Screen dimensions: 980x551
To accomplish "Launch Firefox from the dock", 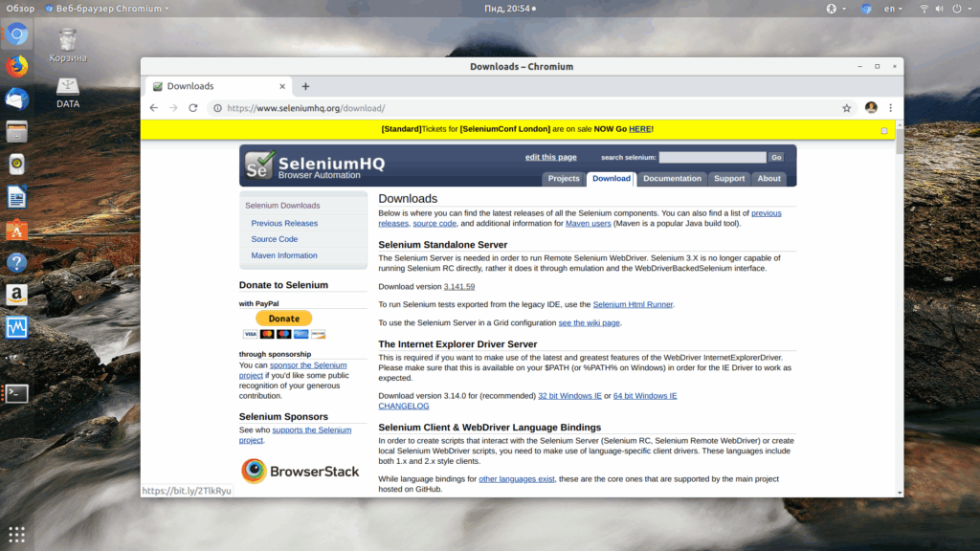I will [x=17, y=66].
